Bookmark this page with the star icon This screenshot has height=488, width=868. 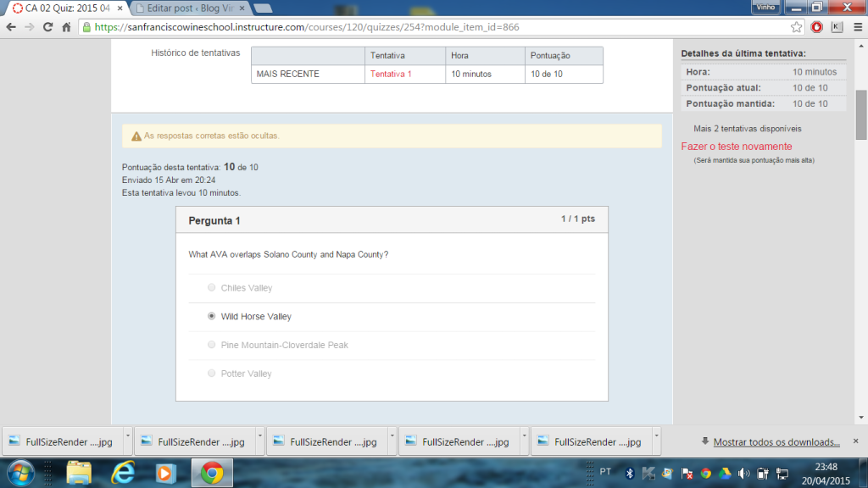pyautogui.click(x=797, y=27)
